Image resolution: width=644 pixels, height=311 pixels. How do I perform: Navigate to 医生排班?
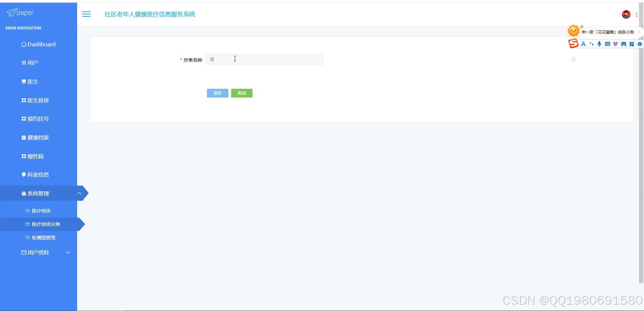[x=39, y=100]
